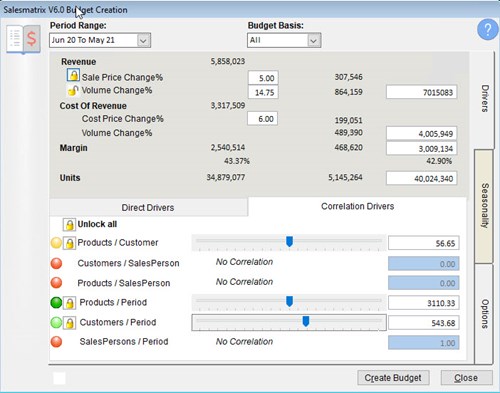Click Products / Period value 3110.33
The height and width of the screenshot is (393, 500).
[424, 303]
